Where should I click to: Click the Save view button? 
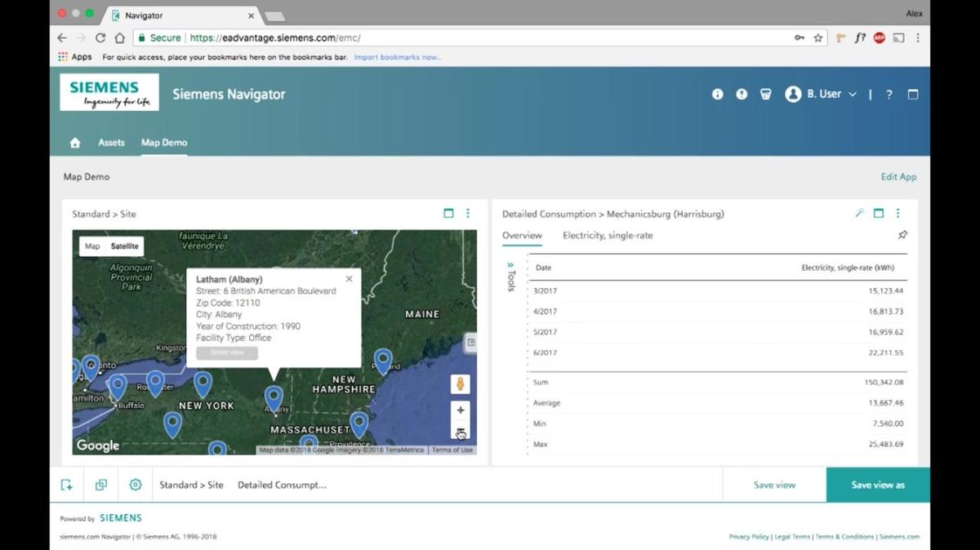[774, 485]
